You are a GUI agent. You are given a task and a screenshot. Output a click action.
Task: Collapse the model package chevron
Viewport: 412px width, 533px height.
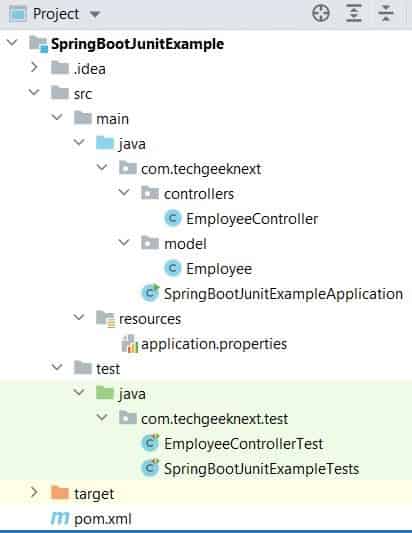[x=124, y=242]
